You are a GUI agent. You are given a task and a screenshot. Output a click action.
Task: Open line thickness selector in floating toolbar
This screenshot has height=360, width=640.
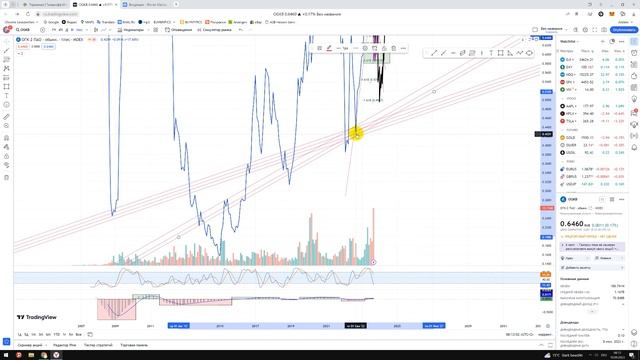pos(343,48)
